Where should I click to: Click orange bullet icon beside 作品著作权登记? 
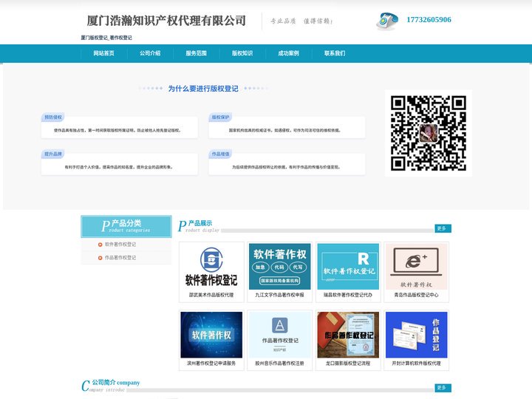(x=100, y=258)
